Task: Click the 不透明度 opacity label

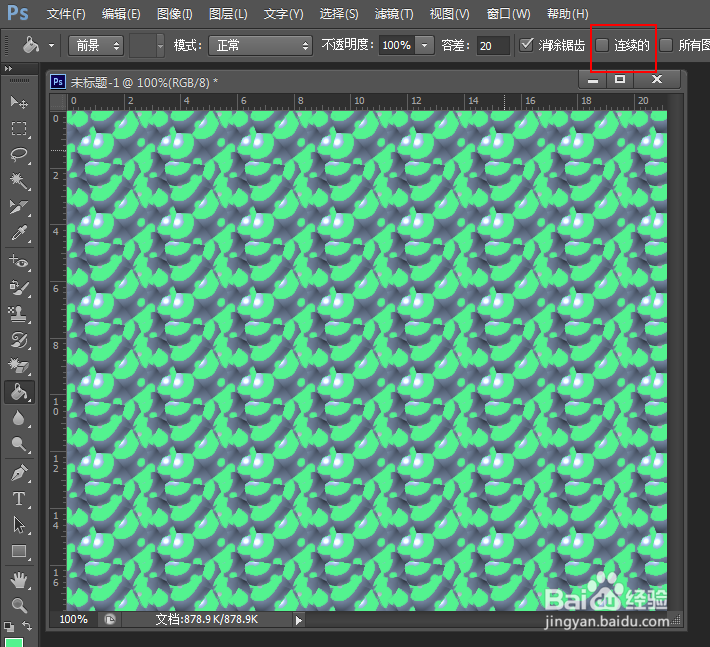Action: tap(348, 45)
